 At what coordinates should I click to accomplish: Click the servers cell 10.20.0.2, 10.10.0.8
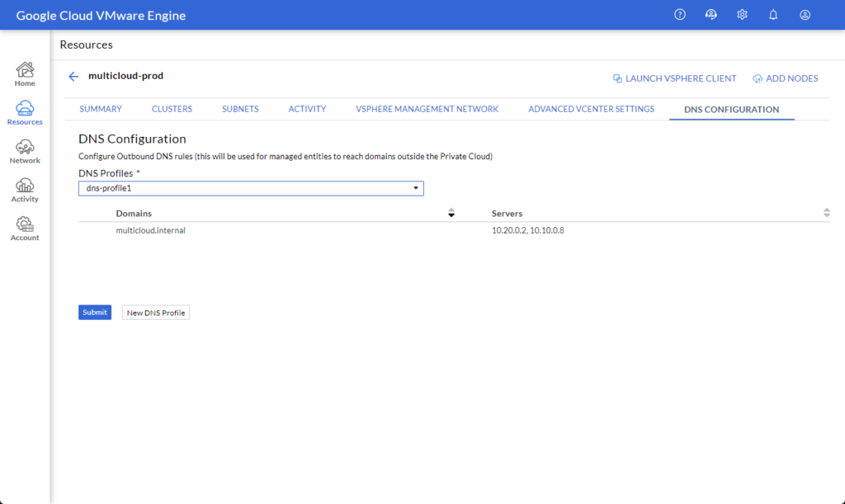click(527, 230)
